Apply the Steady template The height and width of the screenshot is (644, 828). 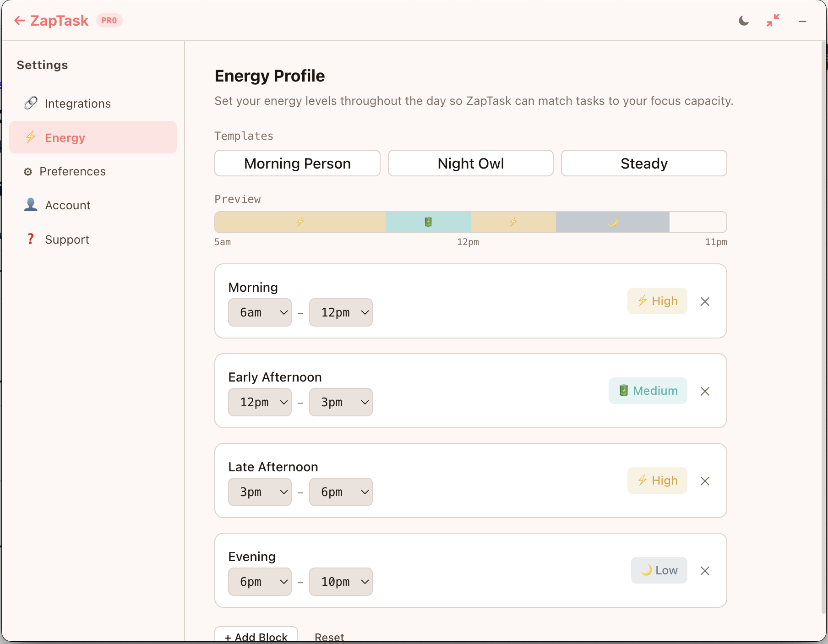[x=644, y=163]
